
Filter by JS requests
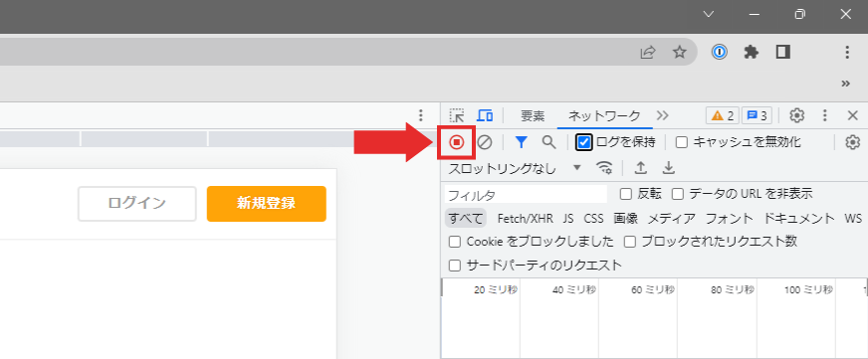568,218
